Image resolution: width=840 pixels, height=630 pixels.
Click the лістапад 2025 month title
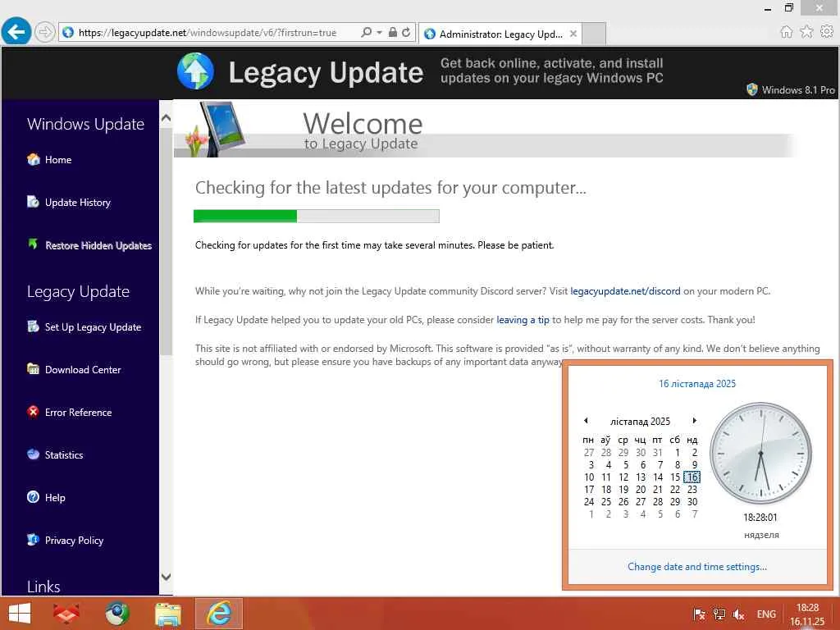640,422
